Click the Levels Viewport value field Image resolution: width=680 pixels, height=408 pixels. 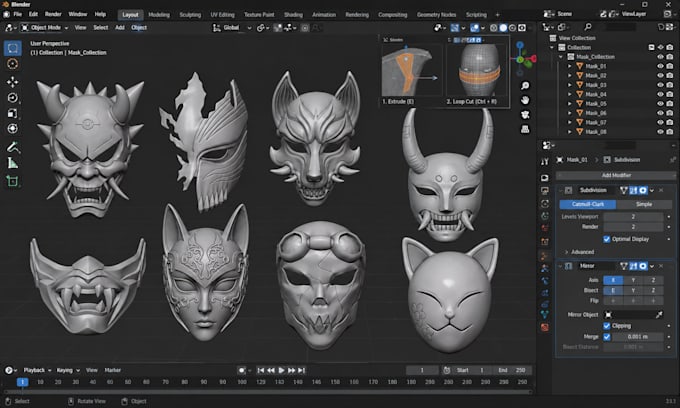pyautogui.click(x=633, y=216)
